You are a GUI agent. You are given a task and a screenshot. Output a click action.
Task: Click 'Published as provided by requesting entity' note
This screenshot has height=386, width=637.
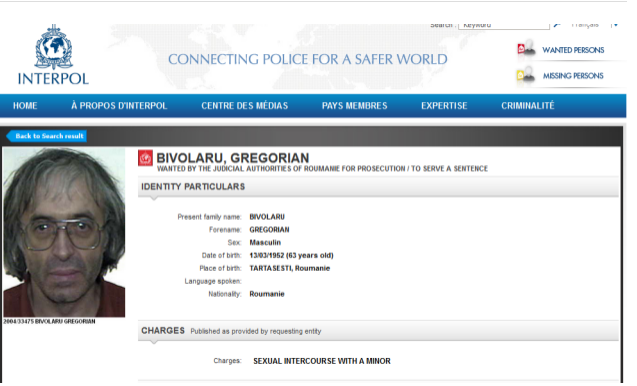pyautogui.click(x=256, y=332)
